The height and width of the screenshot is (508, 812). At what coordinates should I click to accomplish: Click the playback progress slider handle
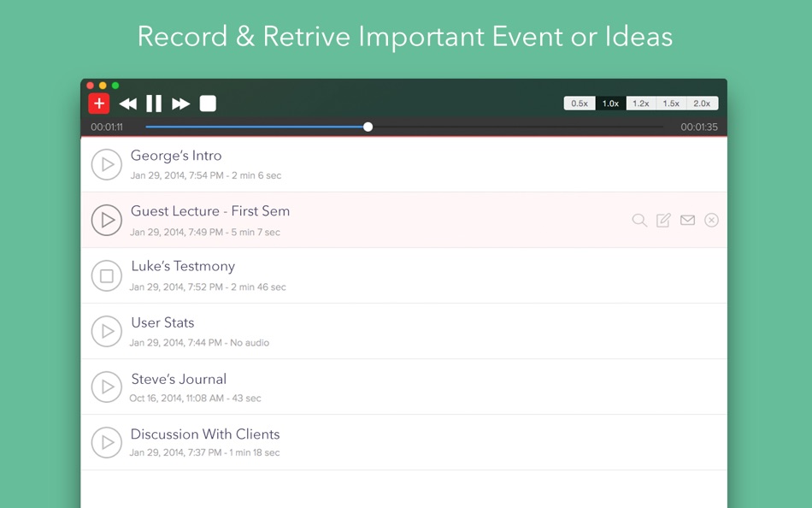click(x=368, y=127)
